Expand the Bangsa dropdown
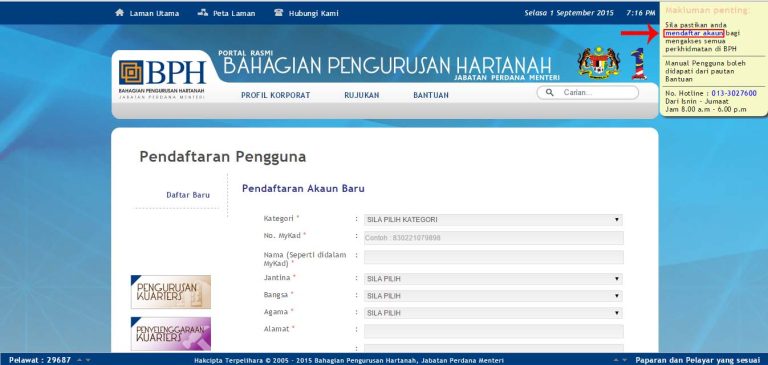768x365 pixels. [493, 296]
